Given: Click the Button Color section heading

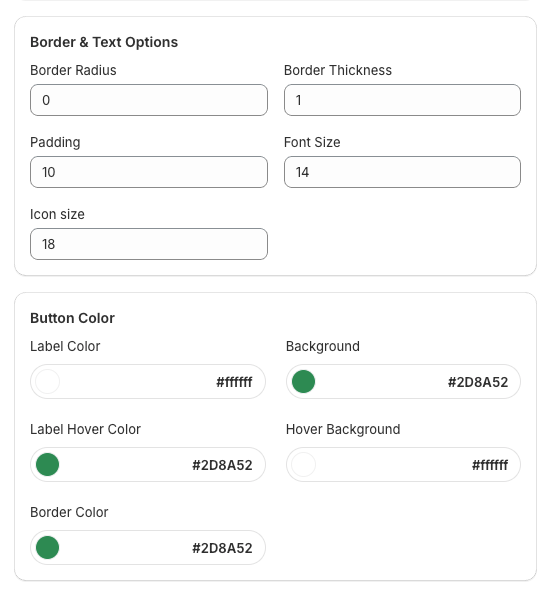Looking at the screenshot, I should [x=72, y=318].
